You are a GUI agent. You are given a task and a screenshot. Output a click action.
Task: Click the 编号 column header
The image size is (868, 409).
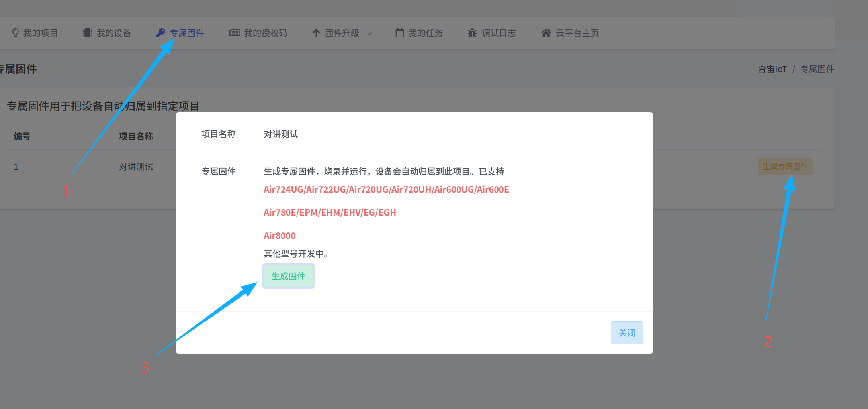[x=22, y=136]
